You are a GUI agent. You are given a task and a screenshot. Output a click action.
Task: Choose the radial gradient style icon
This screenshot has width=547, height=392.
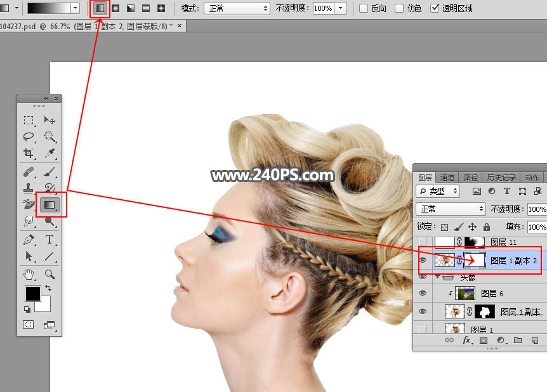pos(115,8)
